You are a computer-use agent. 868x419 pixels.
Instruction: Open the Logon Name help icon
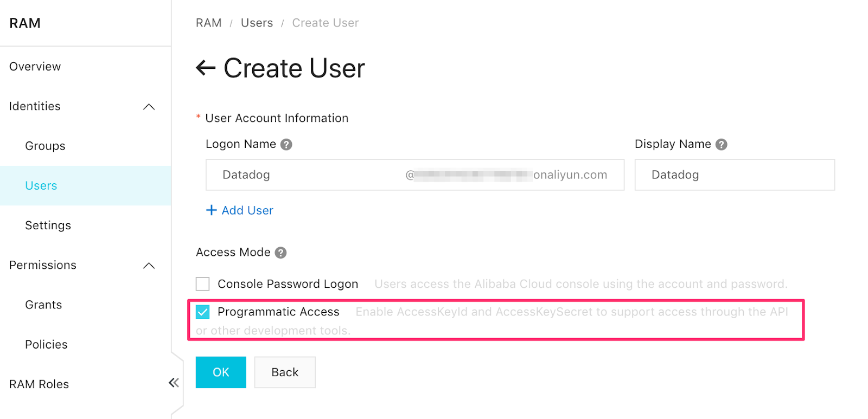[x=286, y=144]
